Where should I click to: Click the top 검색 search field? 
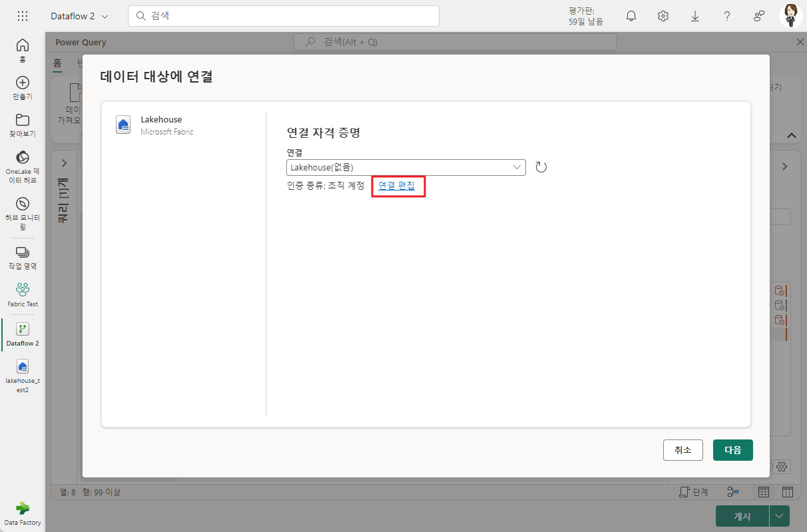click(284, 16)
